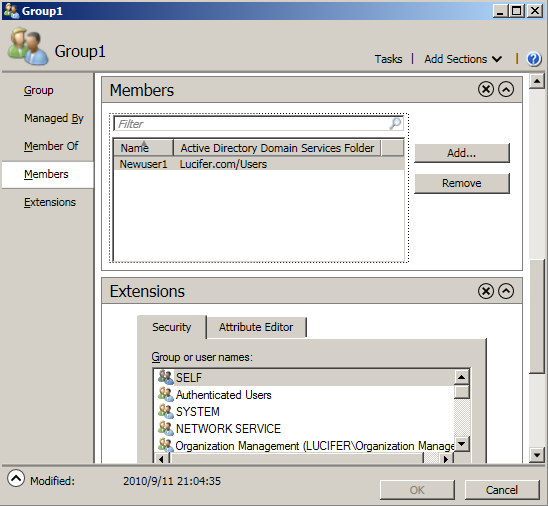Open the help icon in the header
548x506 pixels.
[x=533, y=59]
